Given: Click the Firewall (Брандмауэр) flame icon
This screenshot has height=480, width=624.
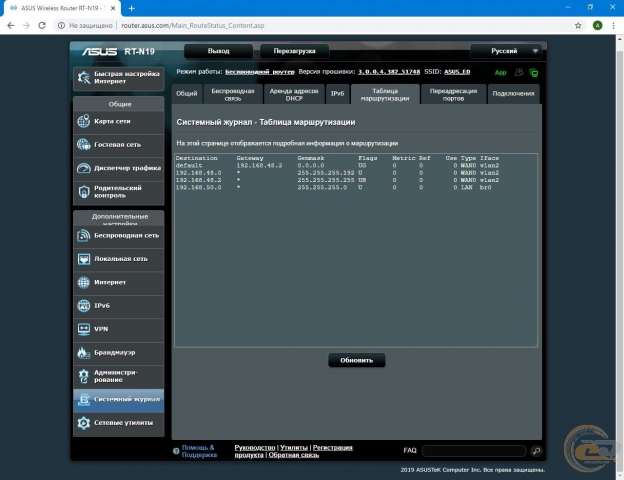Looking at the screenshot, I should click(84, 353).
